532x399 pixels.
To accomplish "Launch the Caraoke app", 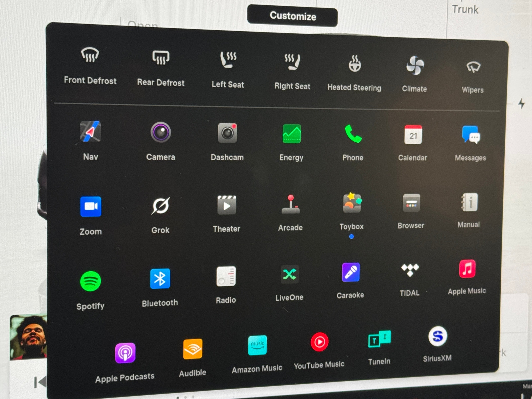I will pos(351,272).
